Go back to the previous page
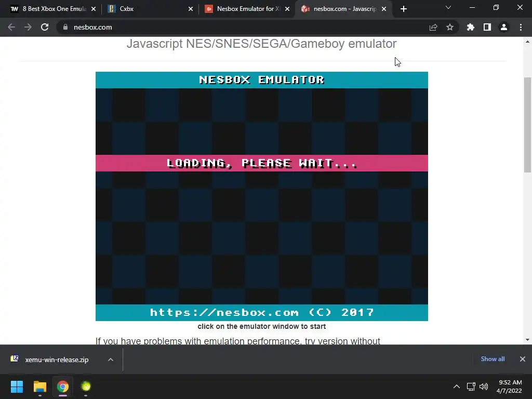Image resolution: width=532 pixels, height=399 pixels. pos(11,27)
